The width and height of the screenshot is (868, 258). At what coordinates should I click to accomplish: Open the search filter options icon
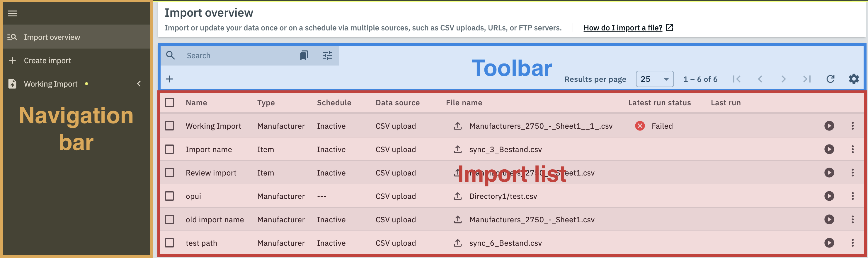(x=328, y=55)
